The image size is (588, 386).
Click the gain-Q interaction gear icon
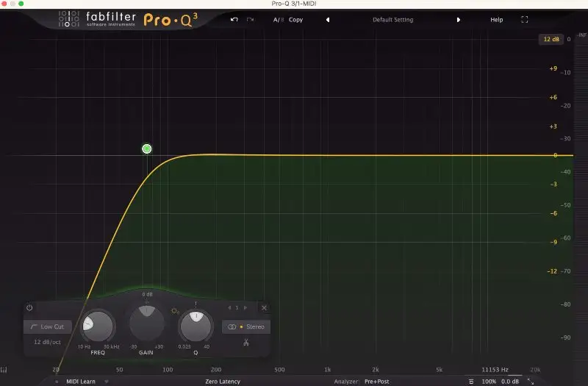tap(175, 312)
